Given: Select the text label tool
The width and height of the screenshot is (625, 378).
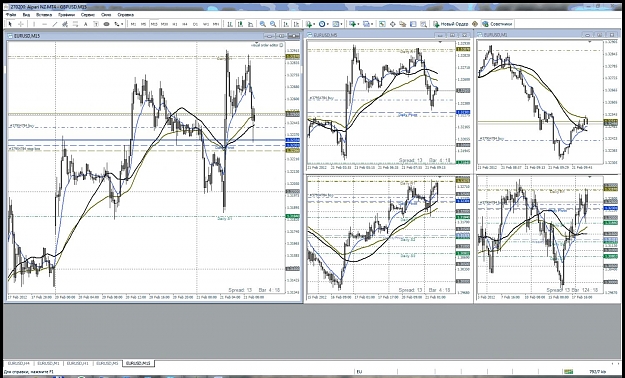Looking at the screenshot, I should point(96,24).
